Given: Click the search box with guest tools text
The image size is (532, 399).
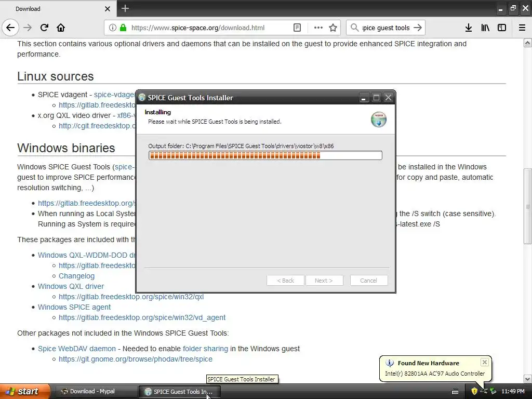Looking at the screenshot, I should pyautogui.click(x=386, y=28).
